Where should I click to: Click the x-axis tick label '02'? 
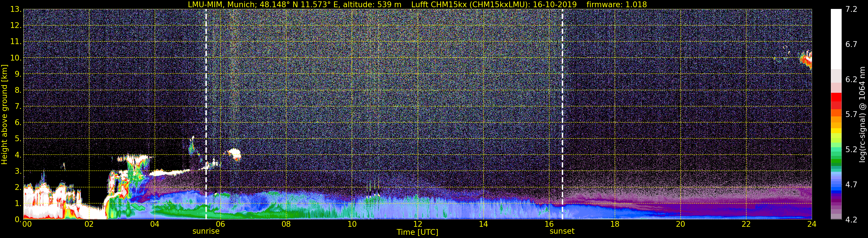tap(89, 224)
